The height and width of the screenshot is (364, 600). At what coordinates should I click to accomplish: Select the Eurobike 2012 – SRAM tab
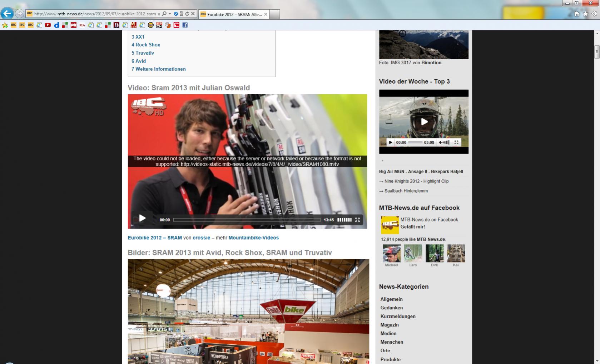(x=234, y=14)
